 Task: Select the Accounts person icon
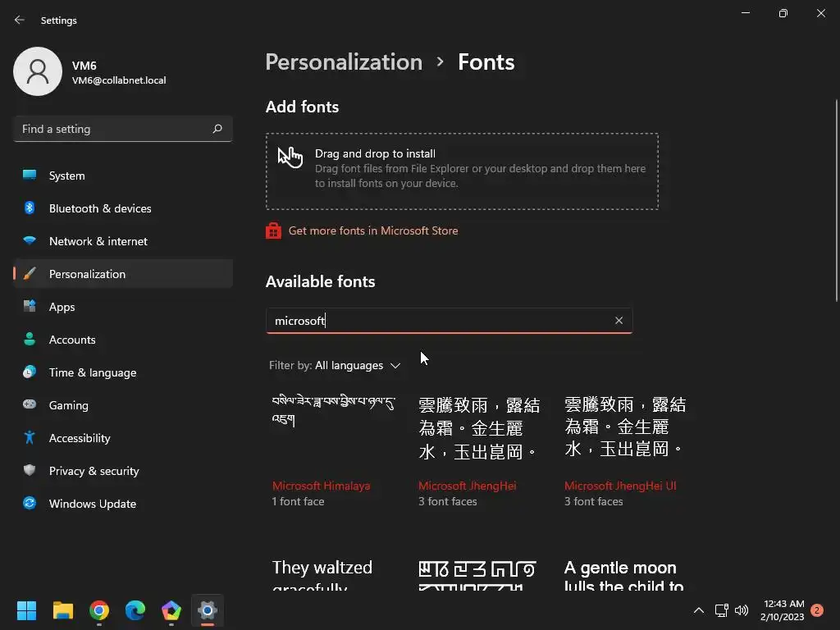(x=30, y=339)
